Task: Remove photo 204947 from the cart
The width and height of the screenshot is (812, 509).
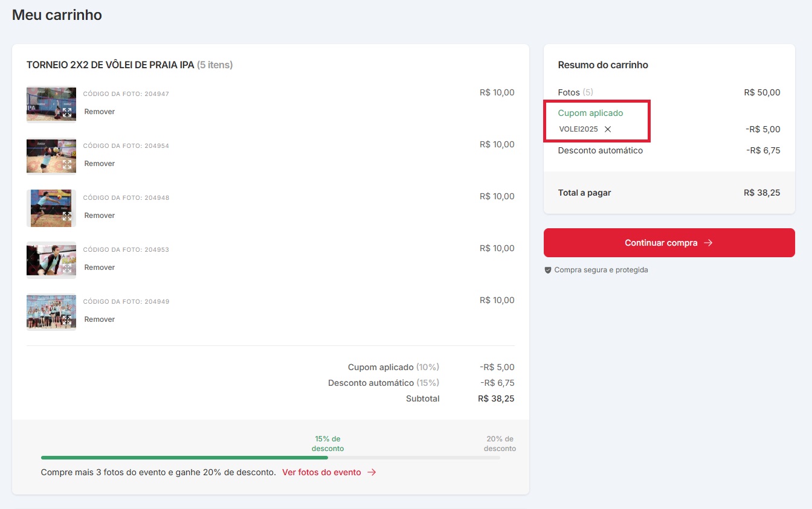Action: (x=99, y=112)
